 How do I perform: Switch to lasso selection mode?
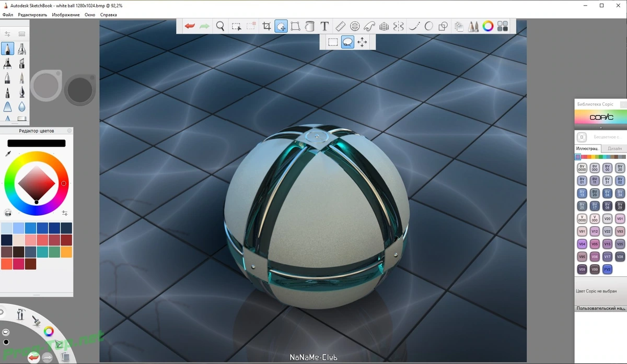(347, 42)
